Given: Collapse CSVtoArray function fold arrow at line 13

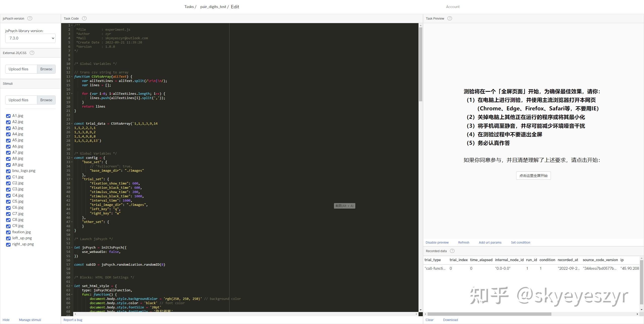Looking at the screenshot, I should pyautogui.click(x=72, y=77).
